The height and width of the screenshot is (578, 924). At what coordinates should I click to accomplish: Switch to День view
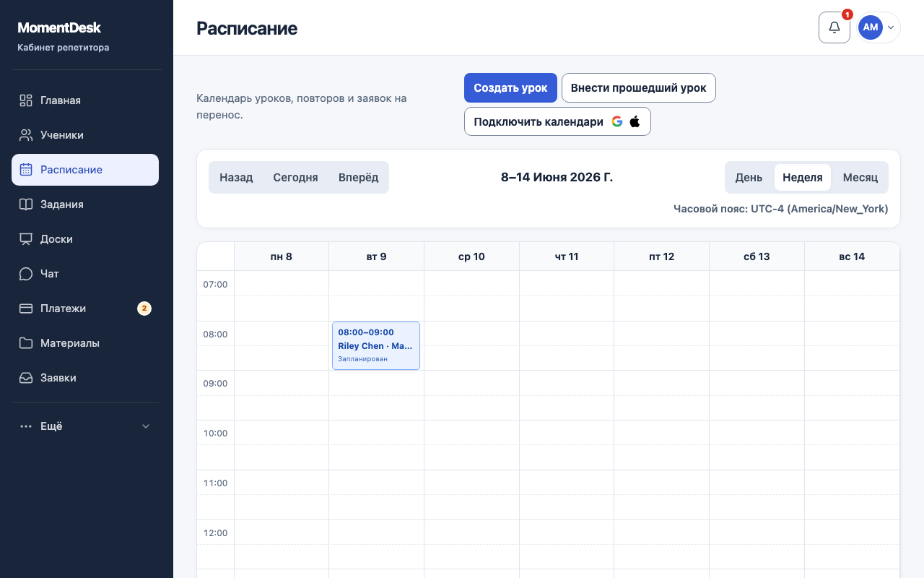(749, 177)
